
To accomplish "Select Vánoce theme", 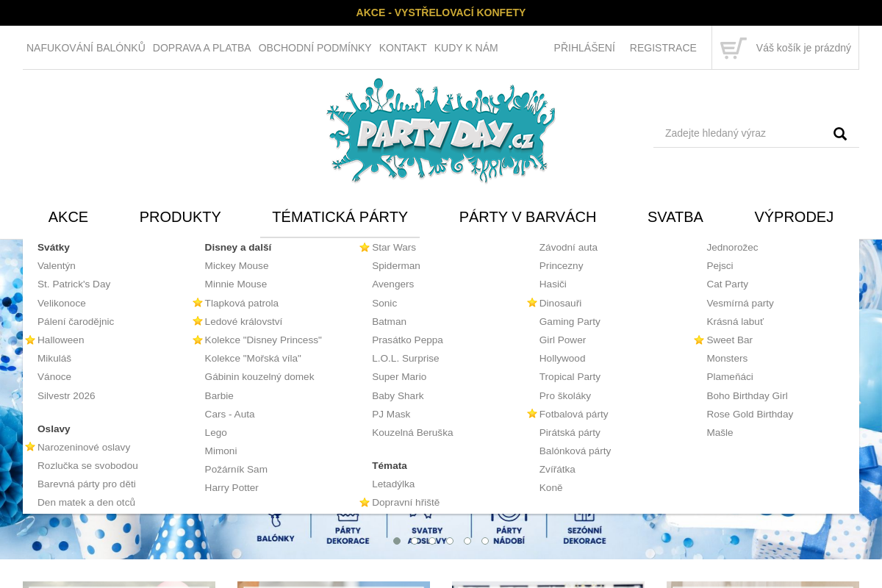I will pos(54,376).
